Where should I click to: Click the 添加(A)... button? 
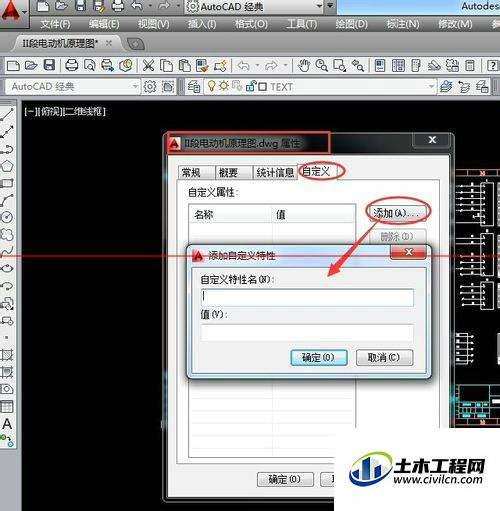[x=397, y=213]
